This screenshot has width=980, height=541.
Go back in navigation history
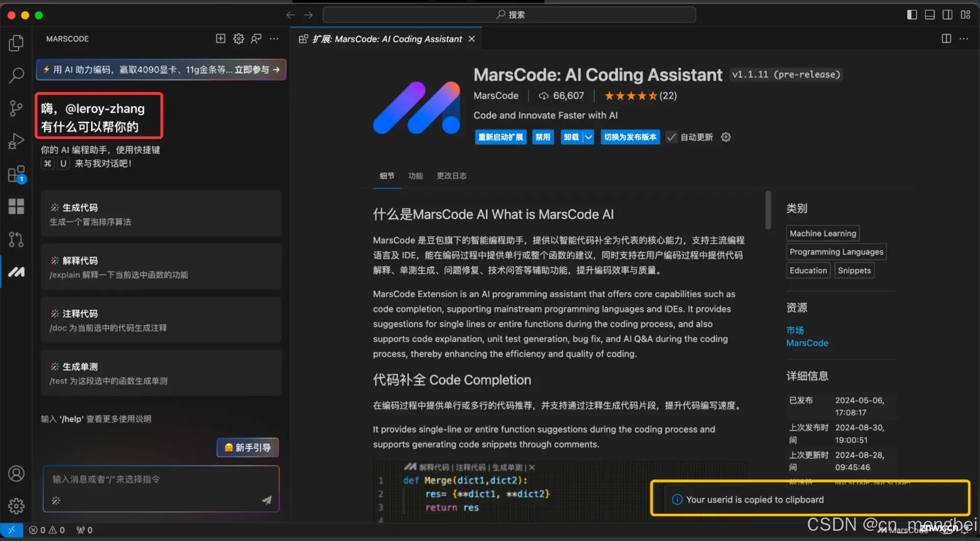point(291,15)
